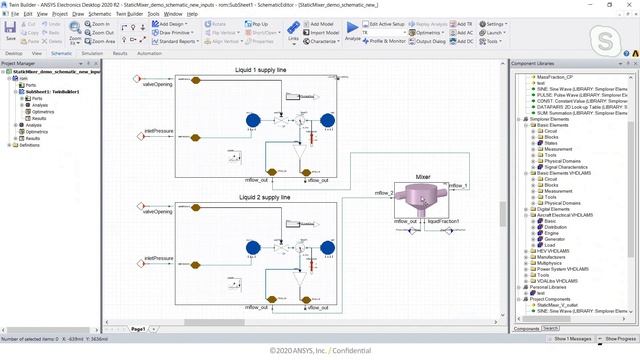Open the Settings dropdown
640x360 pixels.
point(493,24)
